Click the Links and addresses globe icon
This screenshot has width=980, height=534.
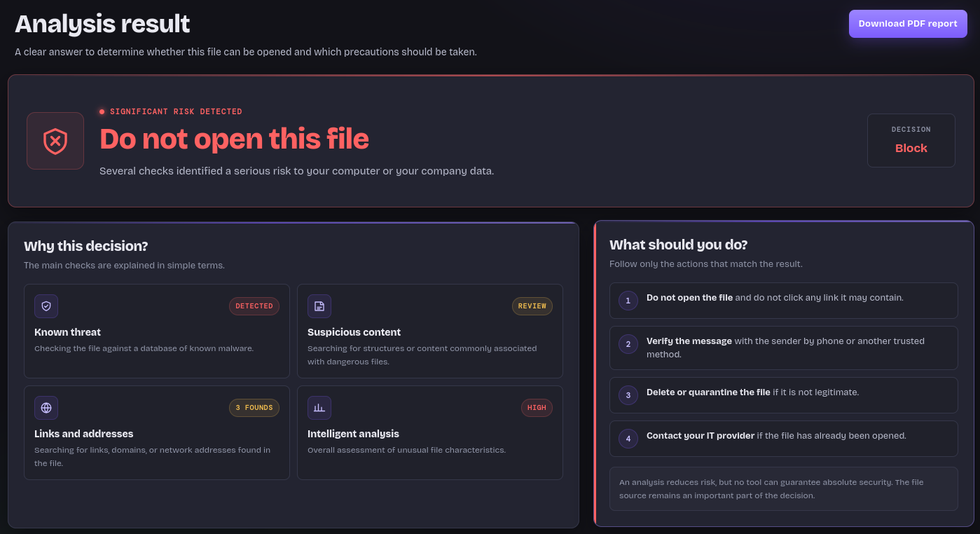point(46,408)
